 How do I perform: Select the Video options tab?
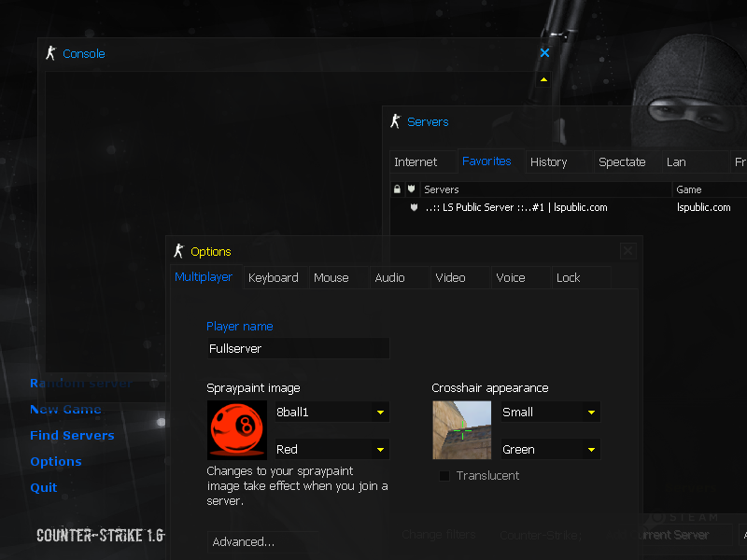pyautogui.click(x=451, y=277)
